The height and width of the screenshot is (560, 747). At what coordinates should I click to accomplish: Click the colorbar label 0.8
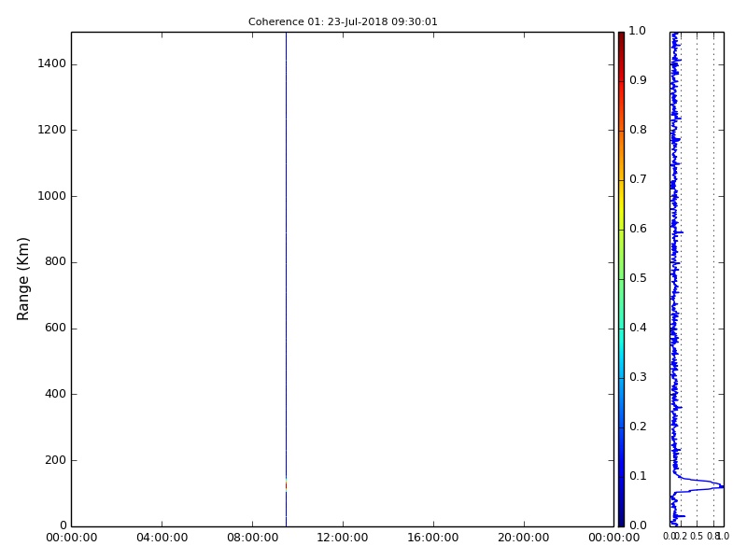(638, 130)
